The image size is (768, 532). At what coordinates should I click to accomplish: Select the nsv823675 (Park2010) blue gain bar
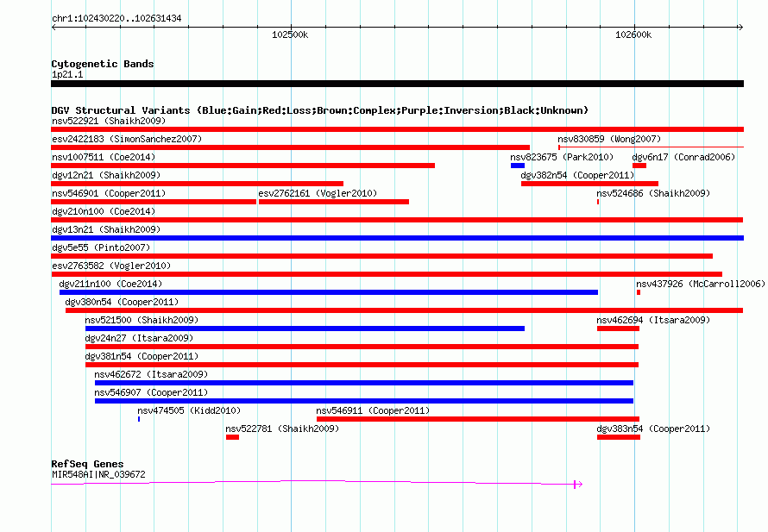pos(517,166)
